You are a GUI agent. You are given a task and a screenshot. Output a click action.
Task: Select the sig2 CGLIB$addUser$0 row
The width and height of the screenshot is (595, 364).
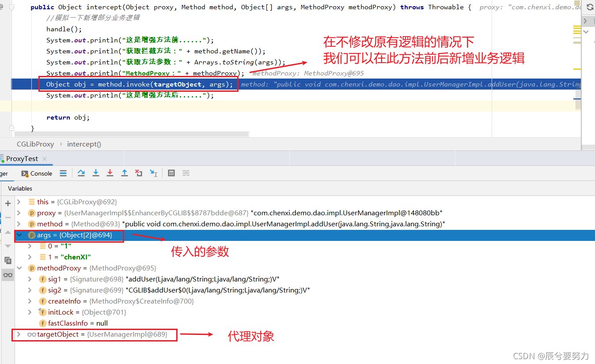[x=305, y=290]
